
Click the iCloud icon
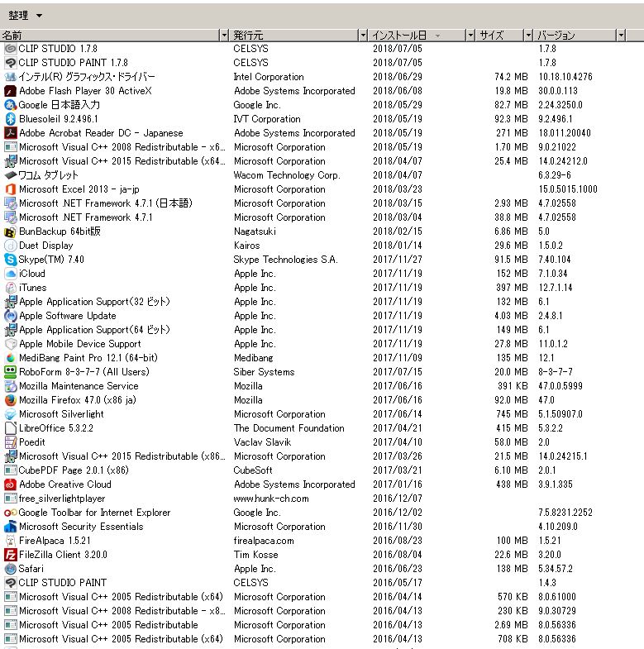pyautogui.click(x=11, y=274)
